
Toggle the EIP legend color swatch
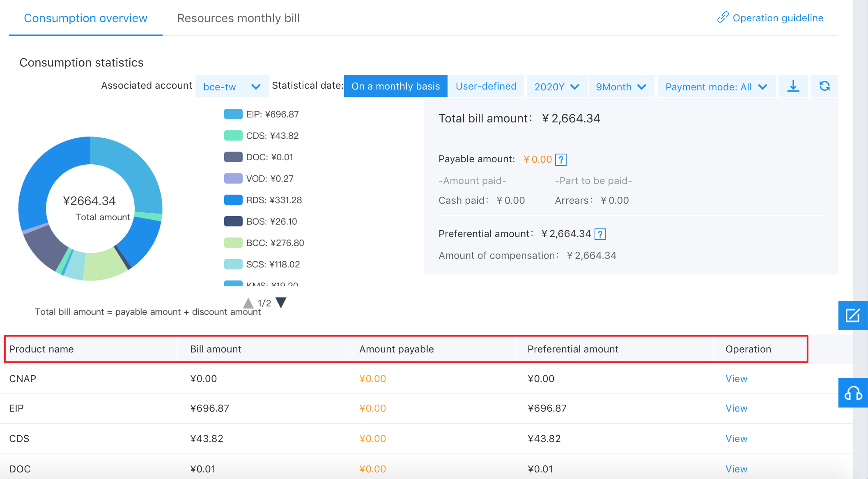[x=233, y=114]
